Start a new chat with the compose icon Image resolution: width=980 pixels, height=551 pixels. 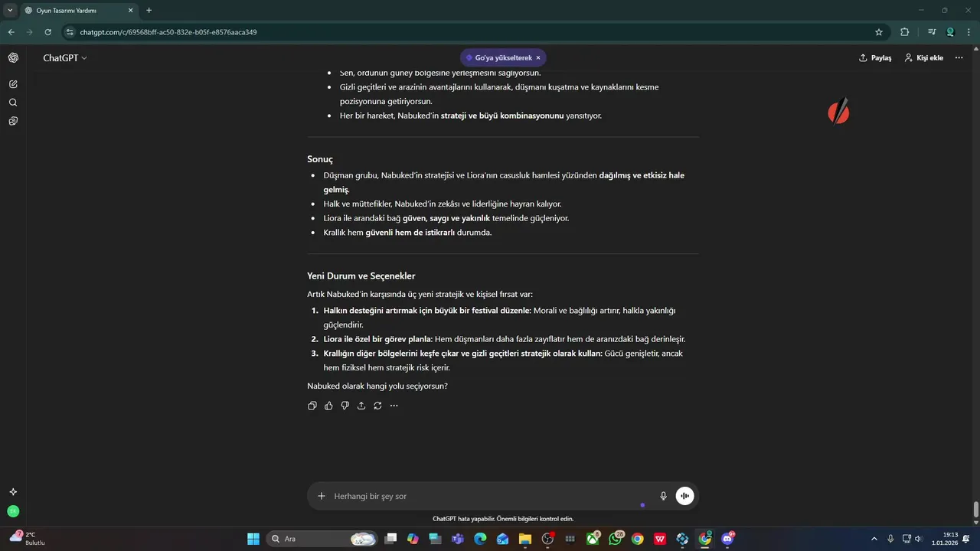[13, 84]
